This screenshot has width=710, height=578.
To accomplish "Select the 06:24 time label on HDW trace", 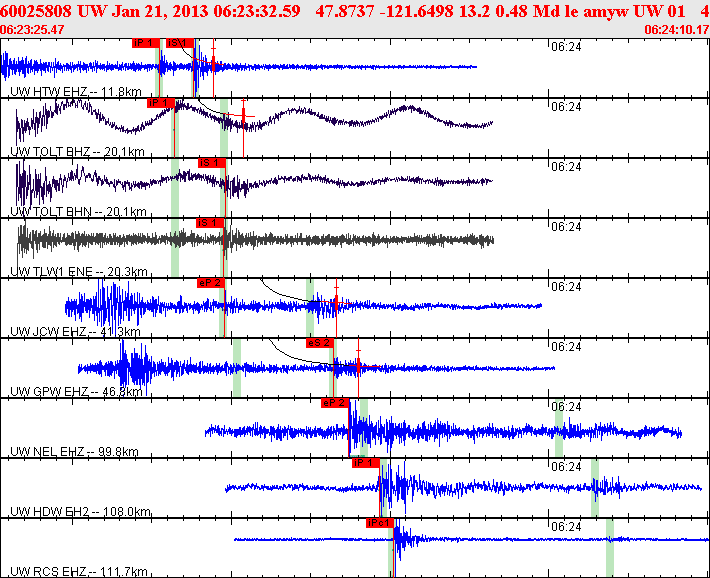I will coord(566,467).
